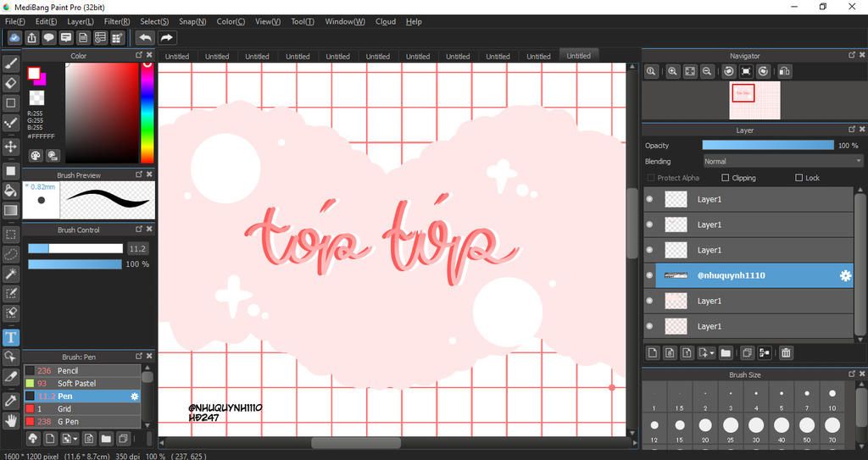Add brush from cloud icon

point(33,439)
